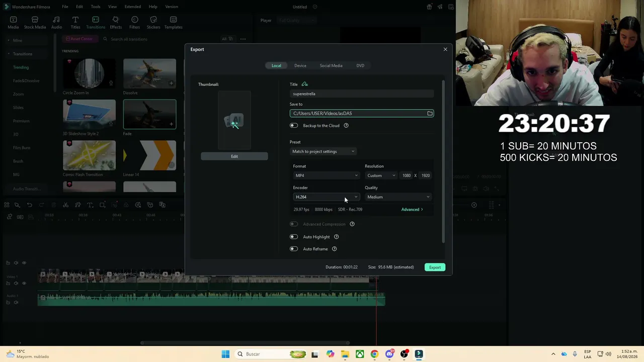Click the undo icon in timeline toolbar
The width and height of the screenshot is (644, 362).
(29, 205)
